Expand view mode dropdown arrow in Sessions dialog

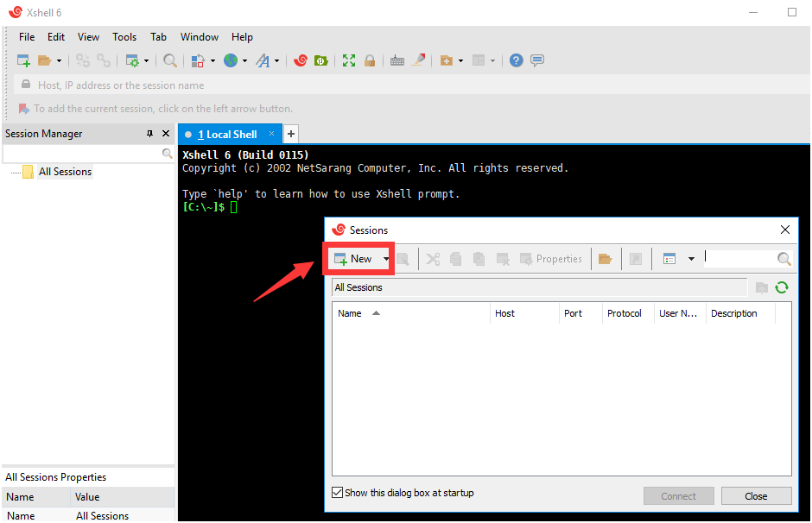[x=691, y=259]
